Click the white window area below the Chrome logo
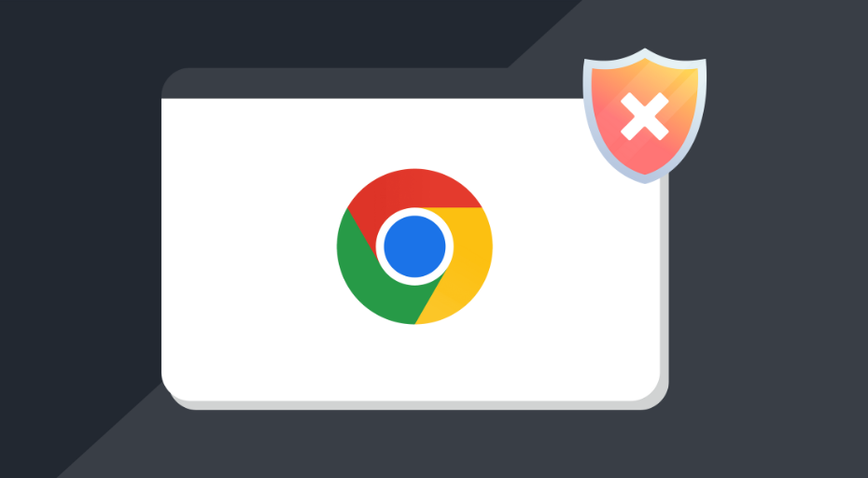This screenshot has height=478, width=868. 414,361
